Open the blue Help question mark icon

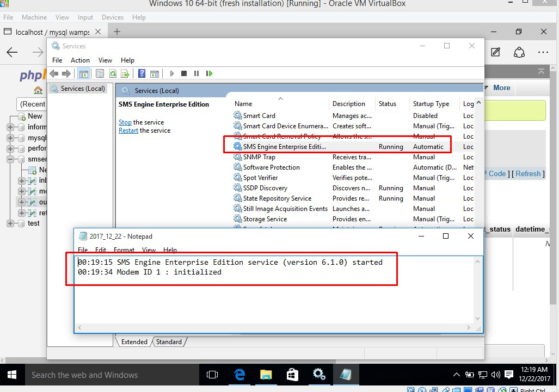142,73
